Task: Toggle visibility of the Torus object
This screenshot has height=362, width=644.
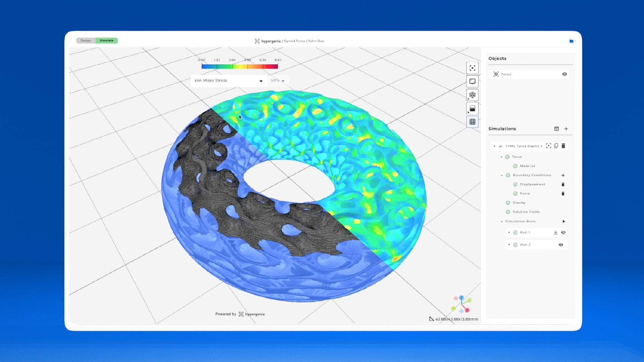Action: tap(565, 74)
